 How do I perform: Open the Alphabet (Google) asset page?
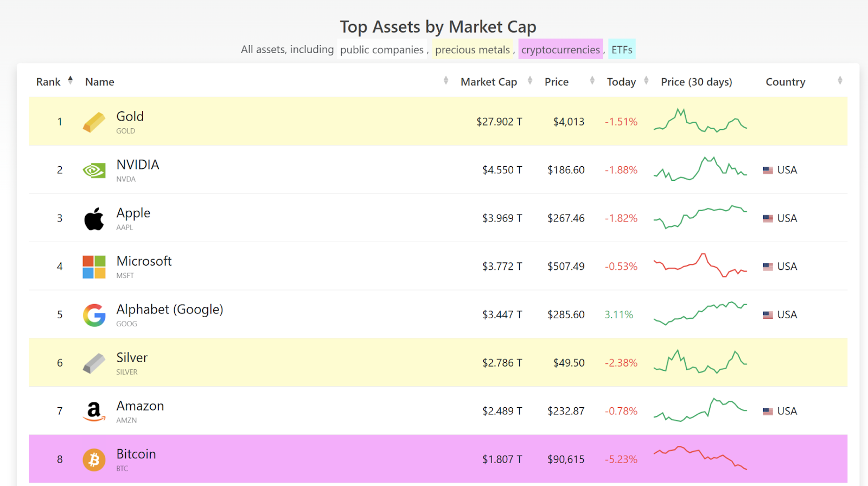point(169,310)
